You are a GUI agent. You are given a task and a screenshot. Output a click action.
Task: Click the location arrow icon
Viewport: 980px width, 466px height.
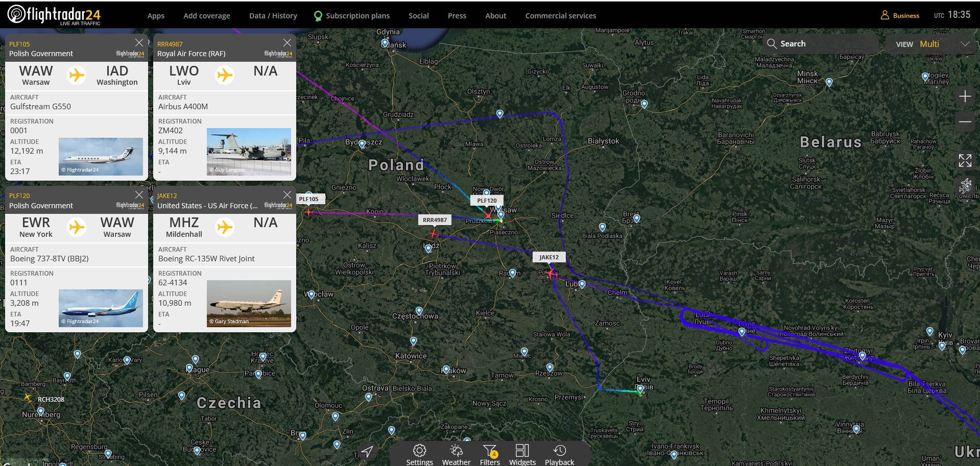click(367, 451)
